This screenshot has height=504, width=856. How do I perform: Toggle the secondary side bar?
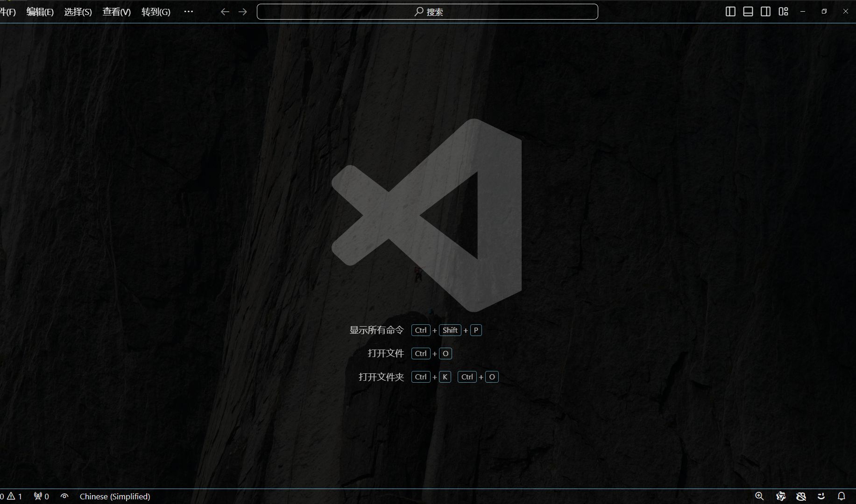point(765,12)
